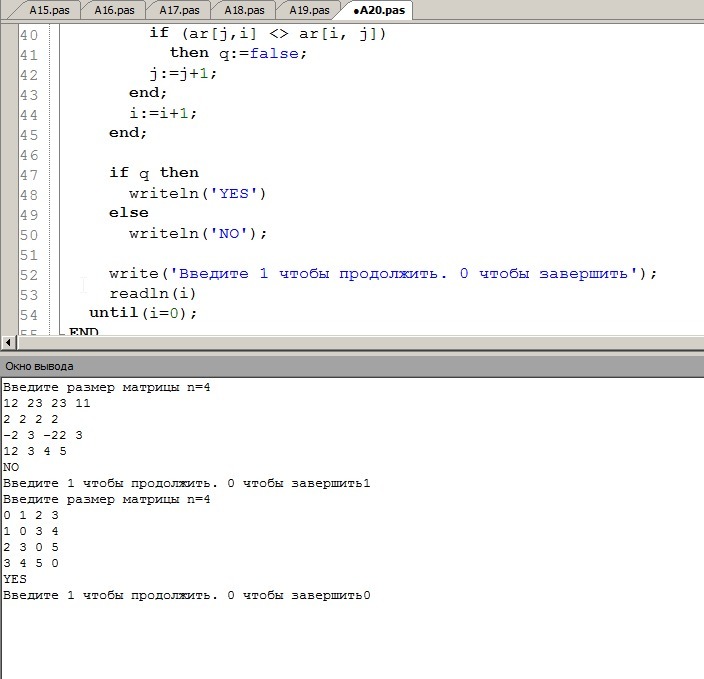704x679 pixels.
Task: Click output row '12 3 4 5'
Action: 35,451
